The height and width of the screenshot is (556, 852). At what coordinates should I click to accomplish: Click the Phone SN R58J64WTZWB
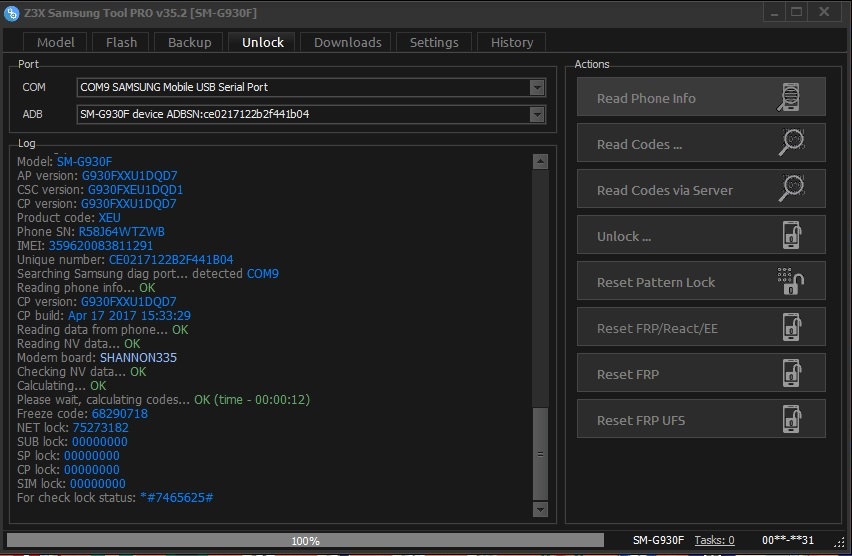122,232
